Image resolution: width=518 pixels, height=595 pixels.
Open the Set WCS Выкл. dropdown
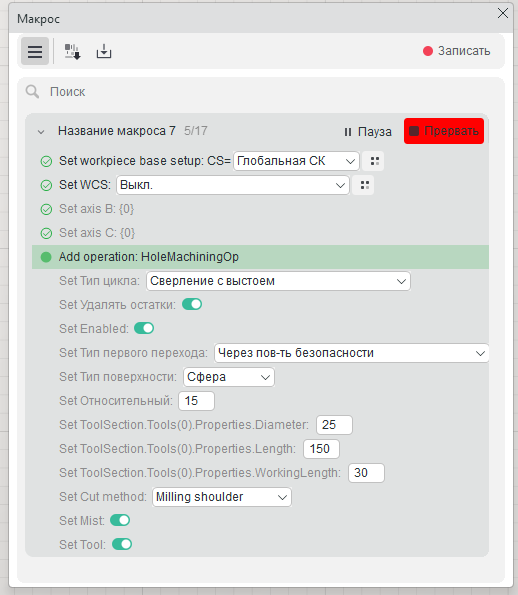coord(233,185)
